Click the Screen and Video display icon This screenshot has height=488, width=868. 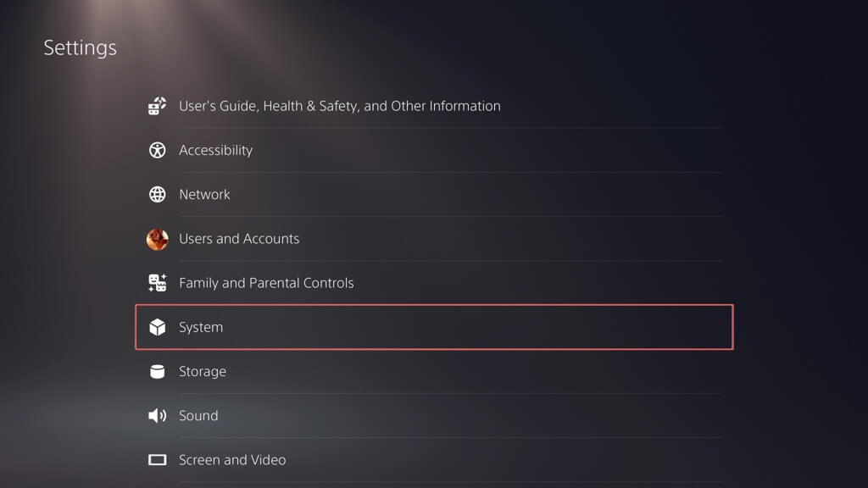coord(157,460)
